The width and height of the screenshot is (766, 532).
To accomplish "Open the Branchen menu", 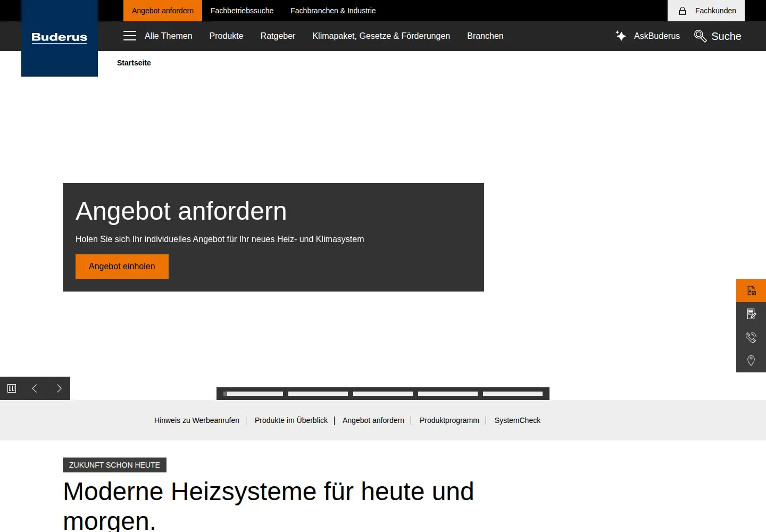I will (485, 36).
